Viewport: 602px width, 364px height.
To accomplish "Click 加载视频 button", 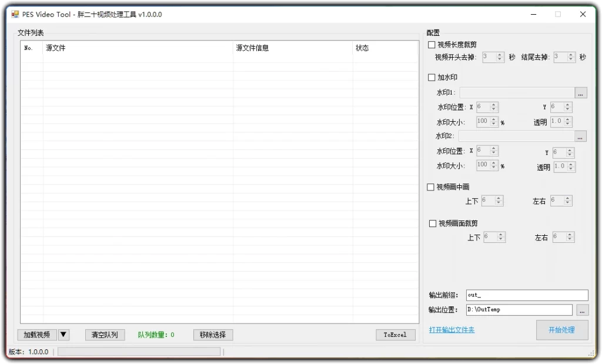I will tap(37, 335).
